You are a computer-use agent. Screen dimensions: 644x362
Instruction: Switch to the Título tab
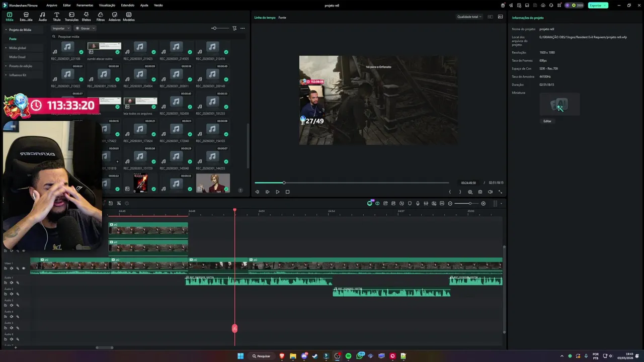56,17
